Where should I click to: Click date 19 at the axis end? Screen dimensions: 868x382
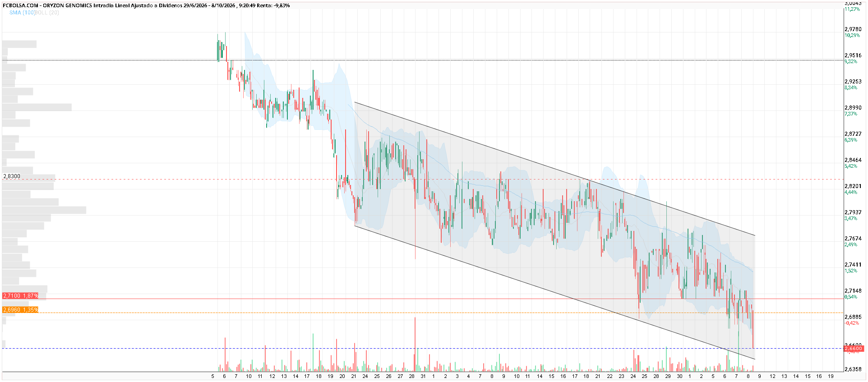tap(831, 376)
